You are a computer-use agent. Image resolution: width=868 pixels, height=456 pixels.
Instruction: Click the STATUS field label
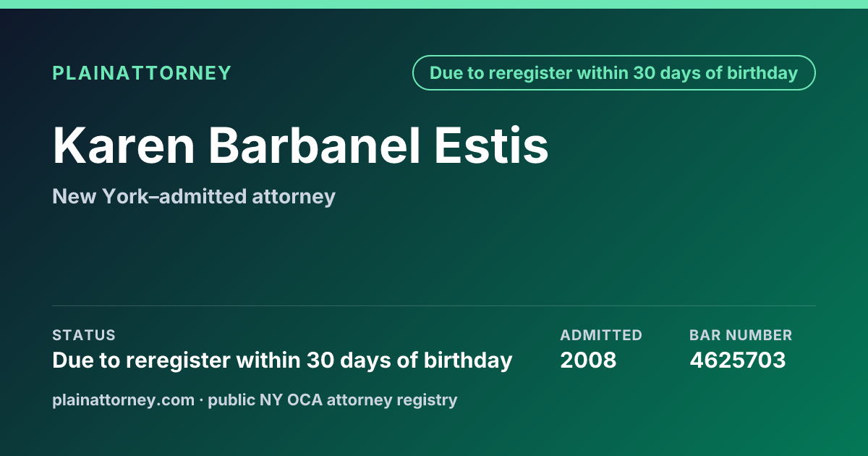84,335
